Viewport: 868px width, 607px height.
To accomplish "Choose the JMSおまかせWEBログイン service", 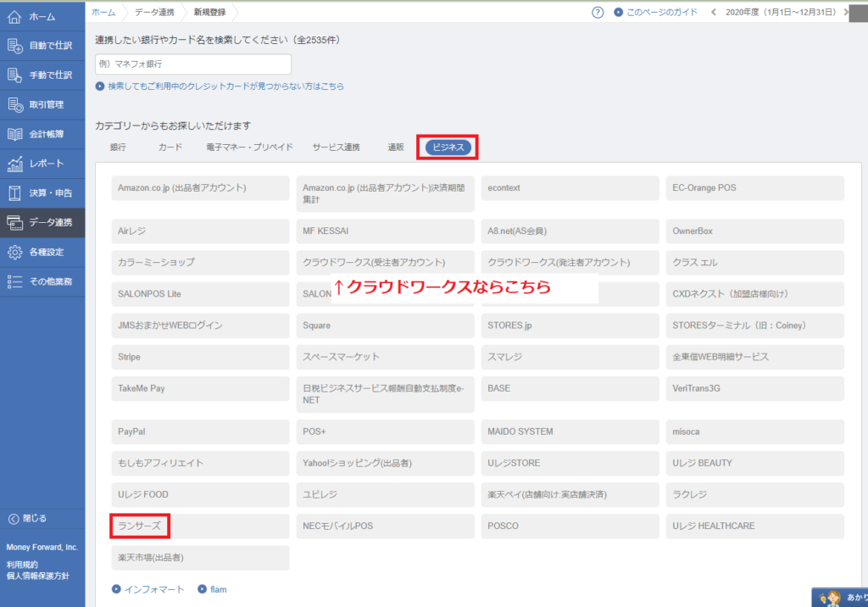I will 200,326.
